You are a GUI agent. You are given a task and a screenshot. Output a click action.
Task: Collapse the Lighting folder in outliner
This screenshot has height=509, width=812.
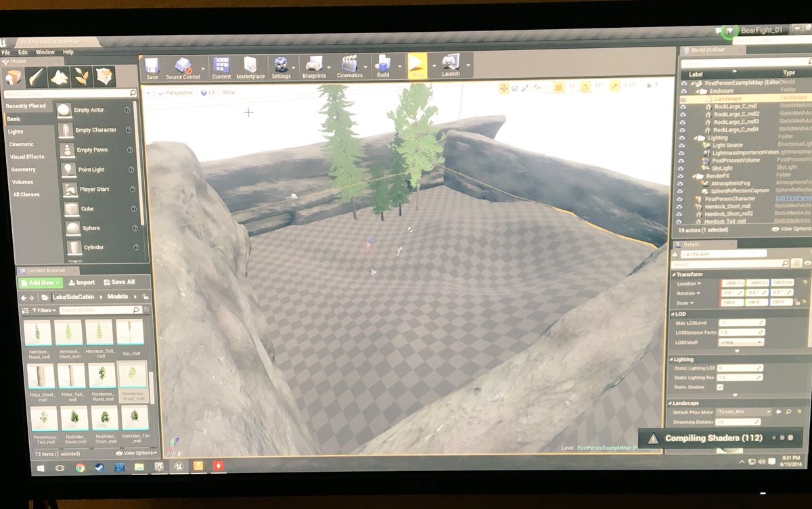coord(695,137)
